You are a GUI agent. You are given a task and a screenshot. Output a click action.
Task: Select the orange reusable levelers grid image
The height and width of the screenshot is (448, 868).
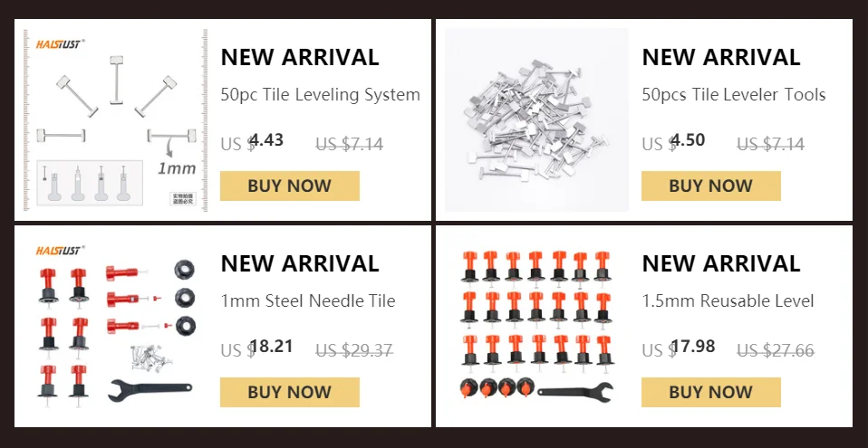(536, 327)
